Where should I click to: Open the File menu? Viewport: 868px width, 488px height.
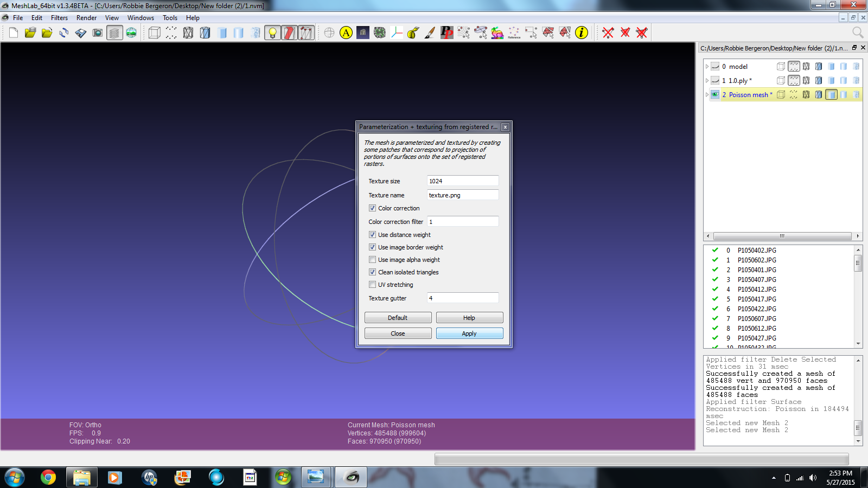pos(18,18)
